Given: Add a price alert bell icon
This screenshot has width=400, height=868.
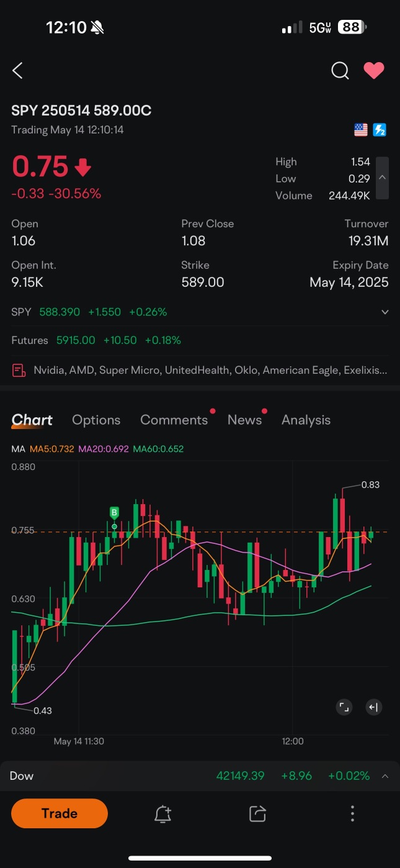Looking at the screenshot, I should click(162, 813).
